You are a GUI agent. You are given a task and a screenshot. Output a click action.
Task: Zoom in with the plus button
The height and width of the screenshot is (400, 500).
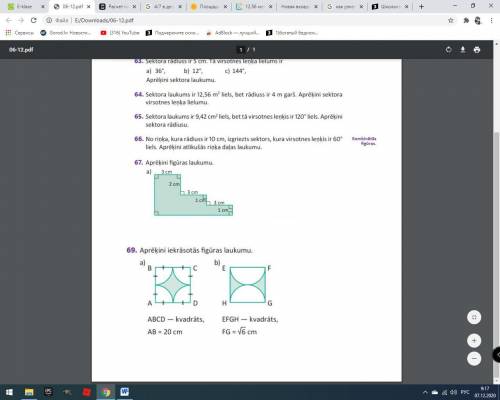click(474, 340)
